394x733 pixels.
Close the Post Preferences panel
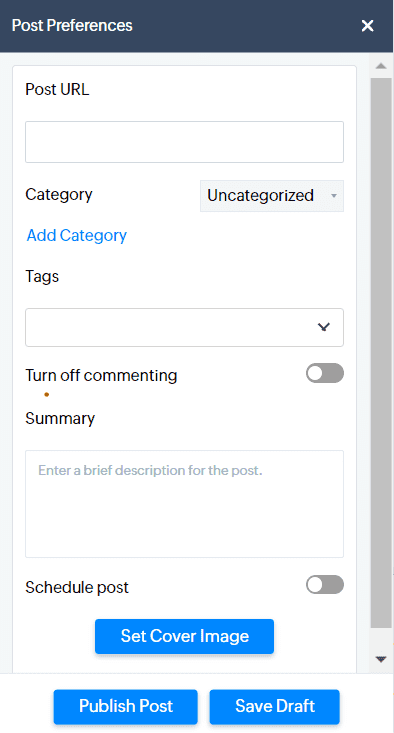pos(367,26)
